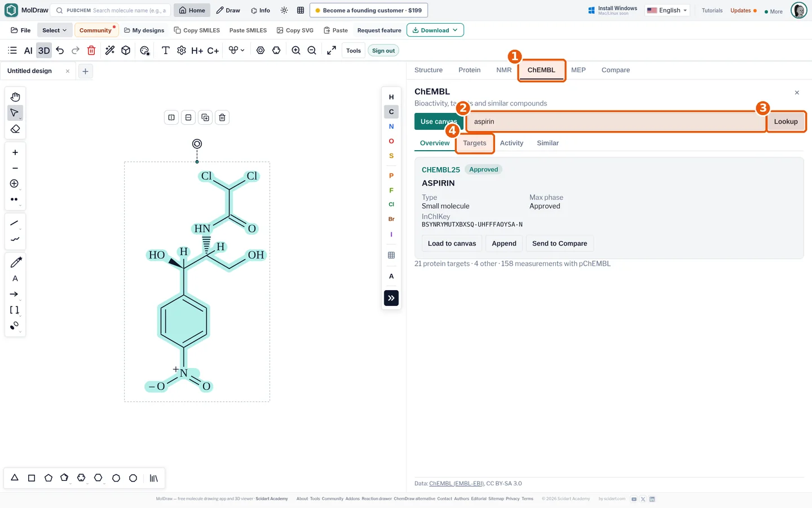Select the reaction arrow tool
This screenshot has height=508, width=812.
(15, 294)
